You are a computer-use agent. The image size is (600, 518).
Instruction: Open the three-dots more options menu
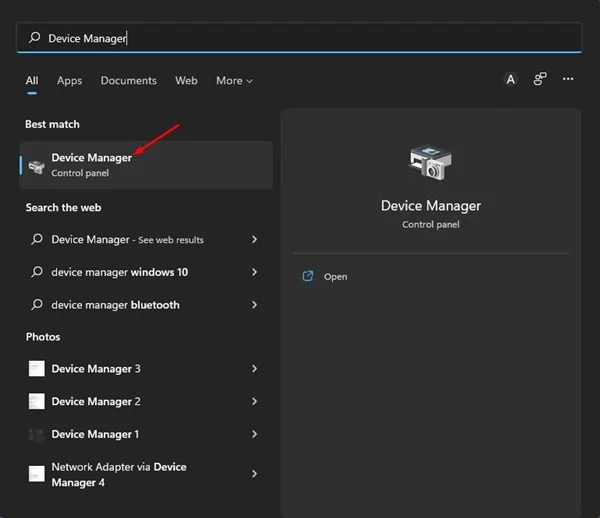pyautogui.click(x=568, y=80)
